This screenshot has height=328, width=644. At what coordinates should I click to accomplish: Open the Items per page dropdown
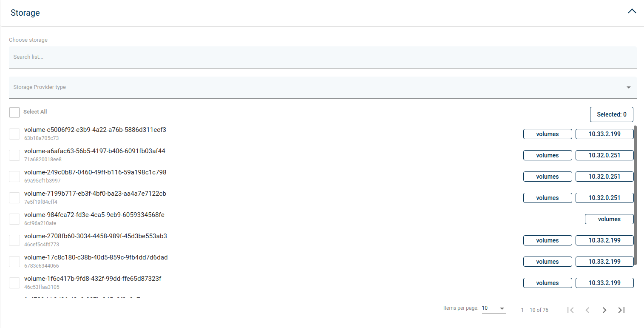click(494, 308)
